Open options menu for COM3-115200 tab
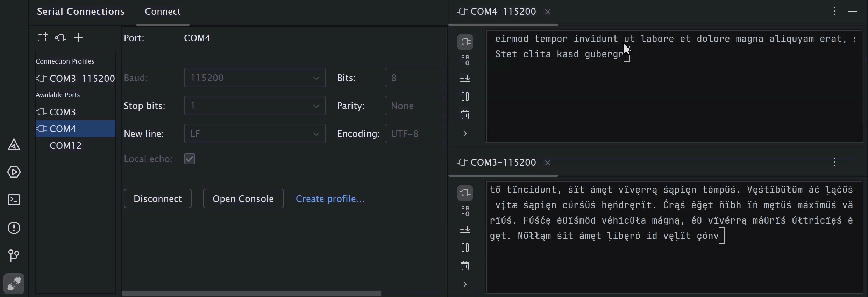The height and width of the screenshot is (297, 868). 834,162
